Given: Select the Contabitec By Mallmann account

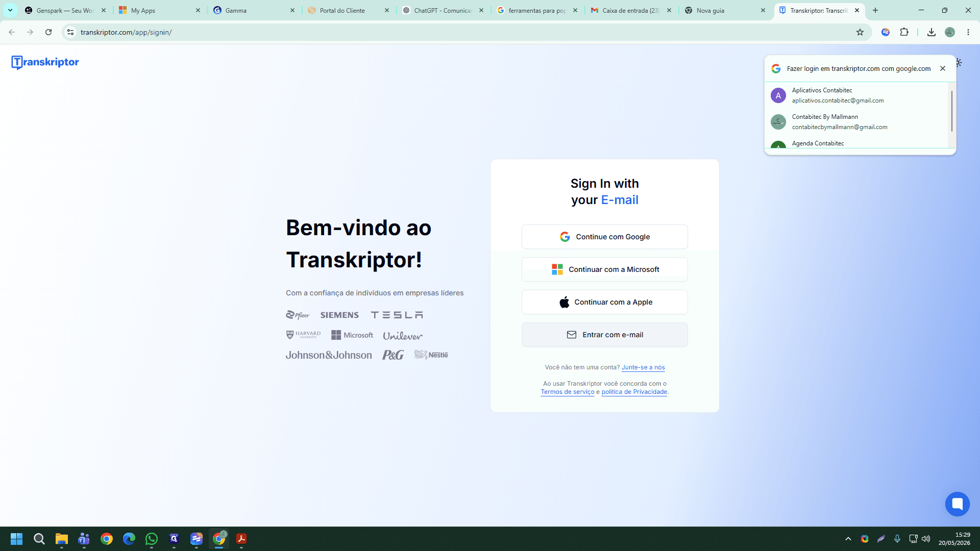Looking at the screenshot, I should click(857, 122).
